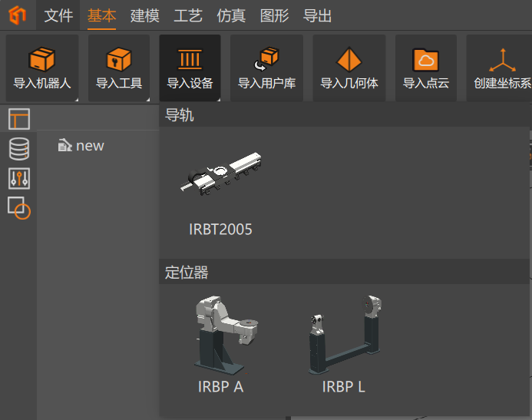Click the 导入点云 cloud folder icon
Screen dimensions: 532x420
pos(426,60)
